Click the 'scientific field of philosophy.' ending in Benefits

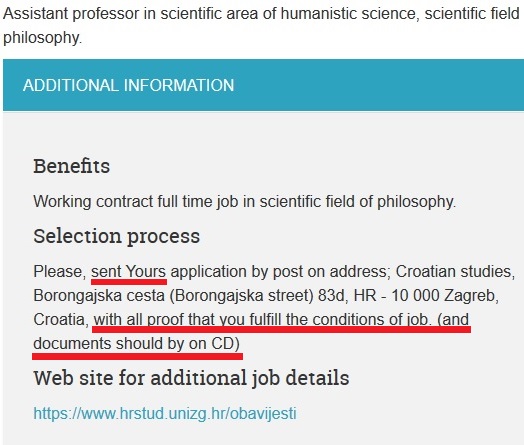click(358, 201)
